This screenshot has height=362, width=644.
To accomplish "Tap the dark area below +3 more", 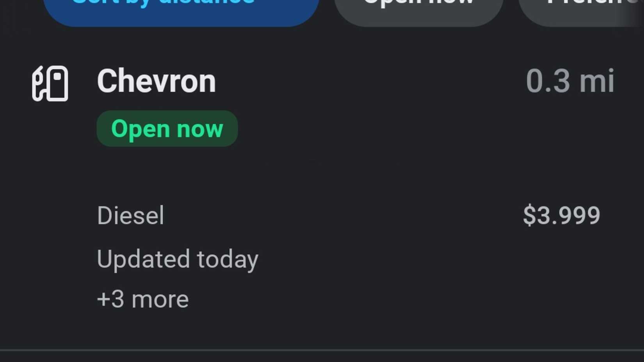I will pos(322,330).
